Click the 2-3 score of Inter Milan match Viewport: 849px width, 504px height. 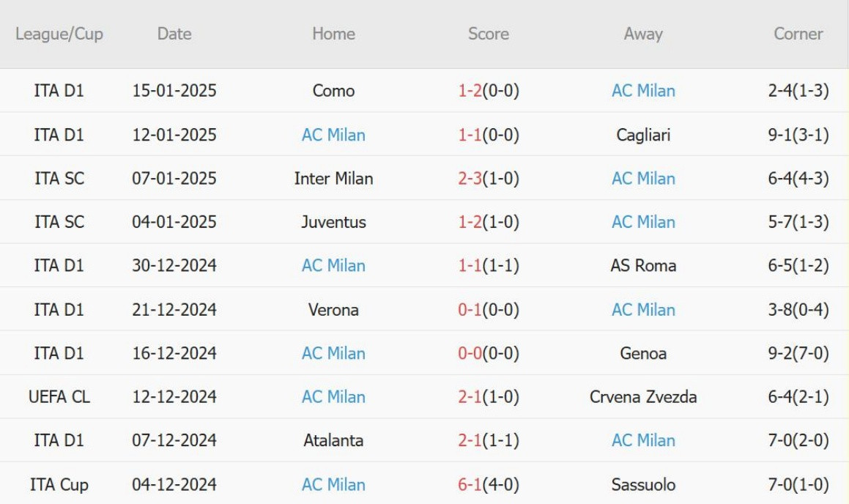(x=470, y=178)
